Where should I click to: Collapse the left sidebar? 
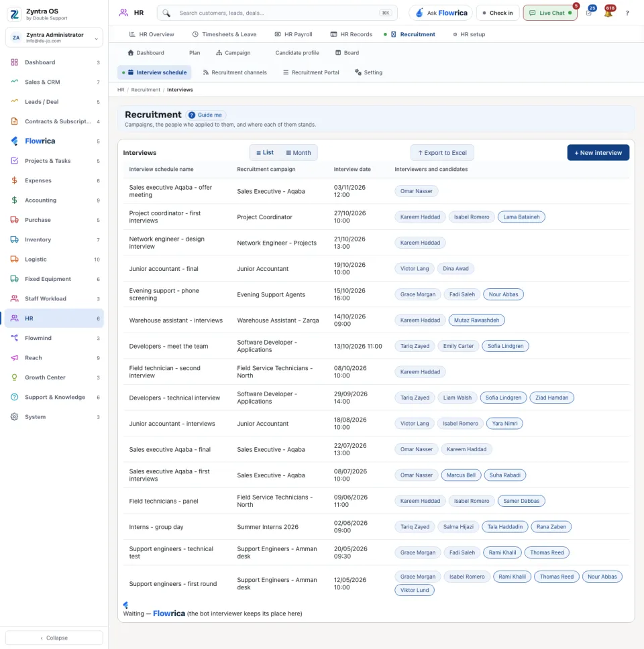click(x=54, y=638)
